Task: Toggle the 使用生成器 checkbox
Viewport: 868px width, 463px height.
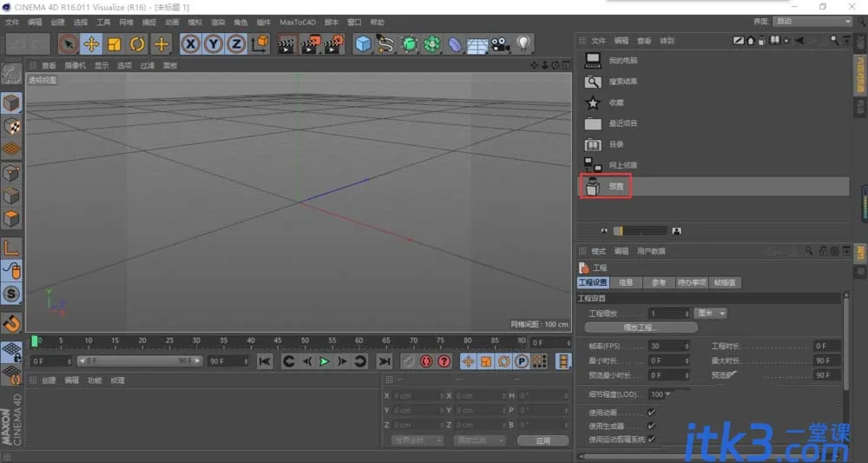Action: [x=651, y=426]
